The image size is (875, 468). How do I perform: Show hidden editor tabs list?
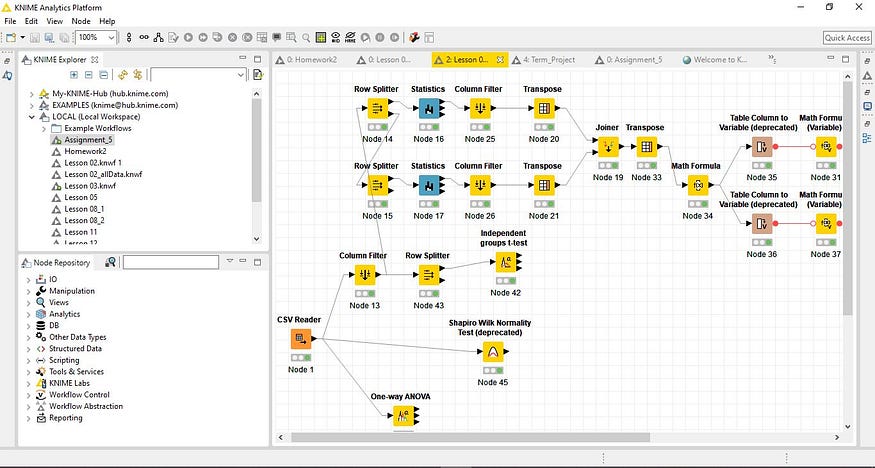(x=772, y=59)
